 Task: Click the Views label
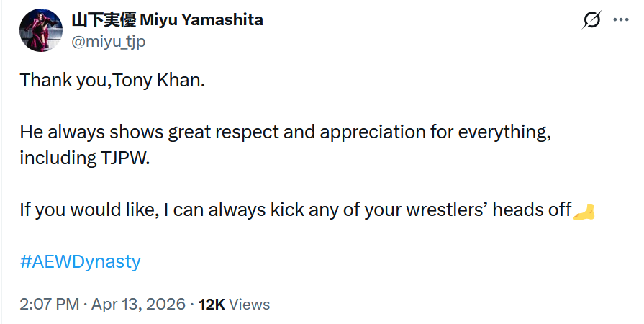250,305
